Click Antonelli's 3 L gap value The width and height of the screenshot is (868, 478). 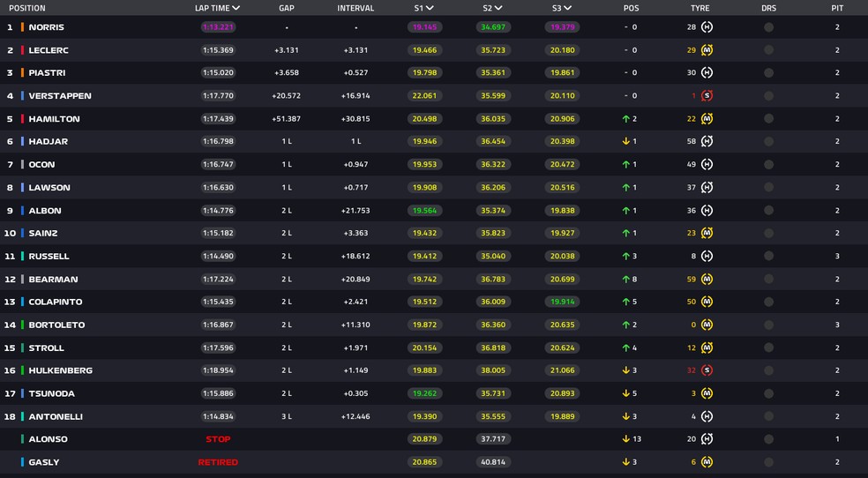click(x=286, y=416)
